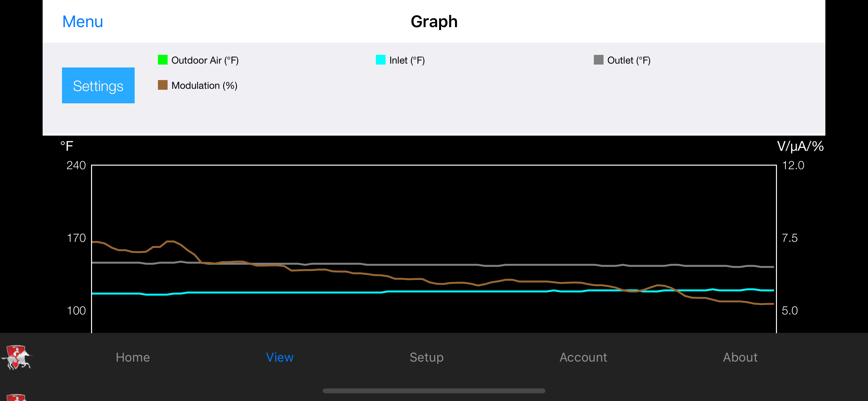The width and height of the screenshot is (868, 401).
Task: Tap the home indicator bar at bottom
Action: (434, 391)
